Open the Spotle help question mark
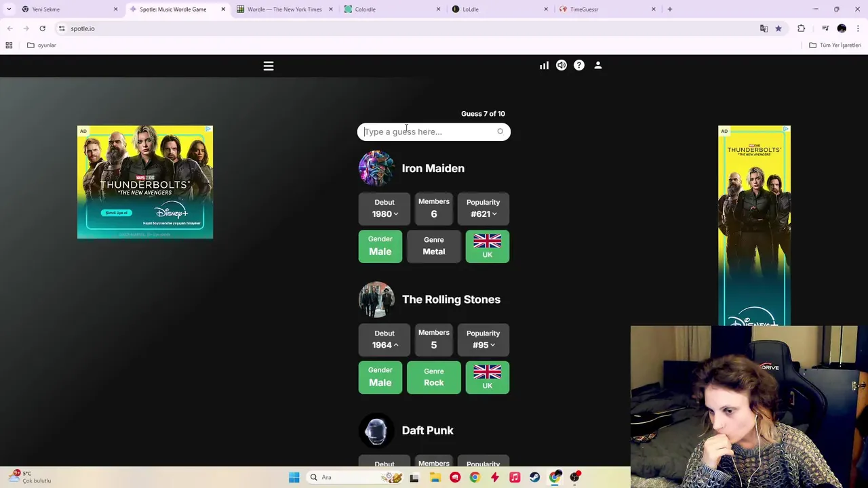Screen dimensions: 868x488 pos(579,65)
